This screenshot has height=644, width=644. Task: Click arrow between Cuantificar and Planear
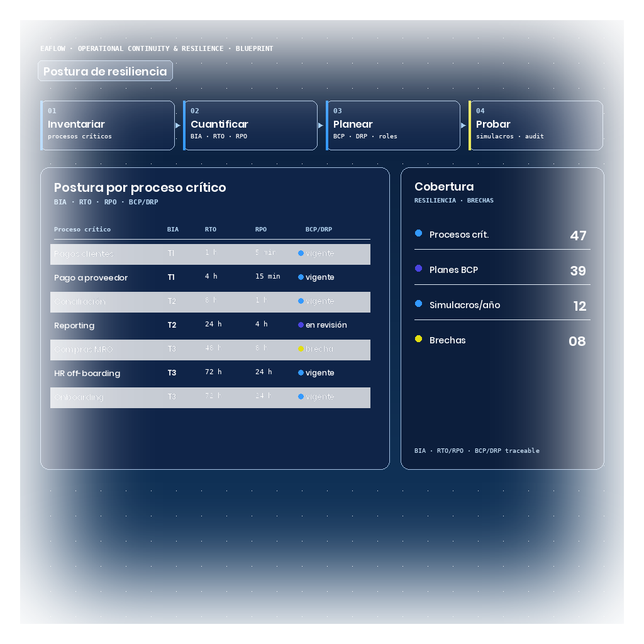pos(321,125)
